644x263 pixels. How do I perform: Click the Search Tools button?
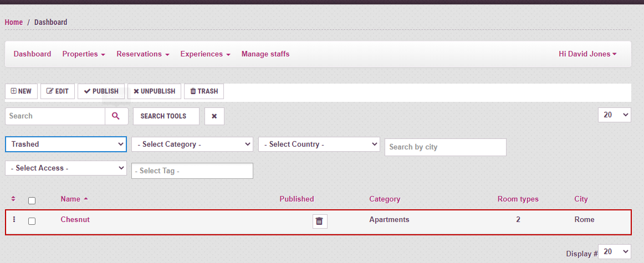(x=166, y=116)
